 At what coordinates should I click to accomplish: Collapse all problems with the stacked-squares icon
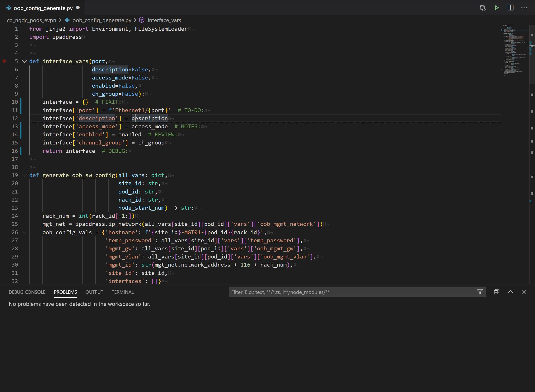tap(496, 292)
